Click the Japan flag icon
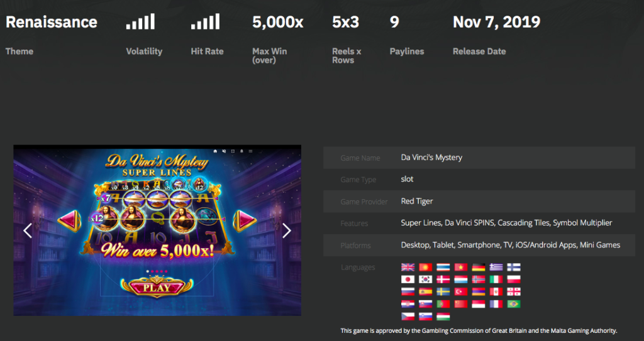This screenshot has height=341, width=644. [x=408, y=279]
